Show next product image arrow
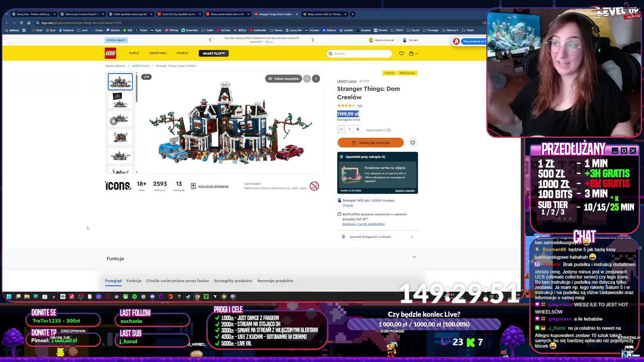The height and width of the screenshot is (362, 644). [x=316, y=78]
